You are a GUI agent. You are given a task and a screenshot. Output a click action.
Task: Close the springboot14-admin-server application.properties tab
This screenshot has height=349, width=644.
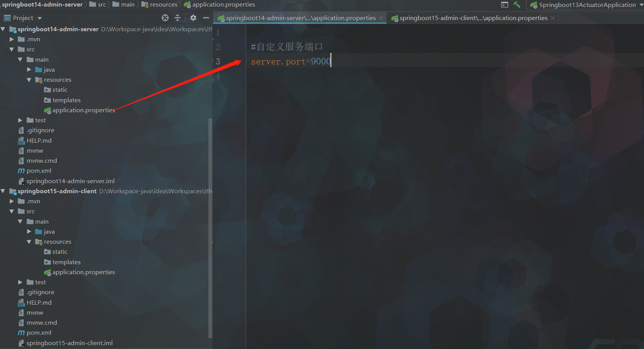[381, 18]
